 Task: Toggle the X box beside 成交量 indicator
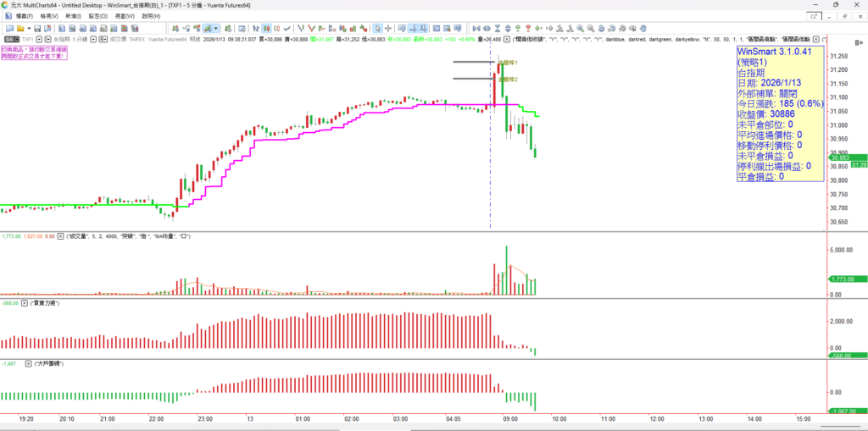(x=61, y=236)
